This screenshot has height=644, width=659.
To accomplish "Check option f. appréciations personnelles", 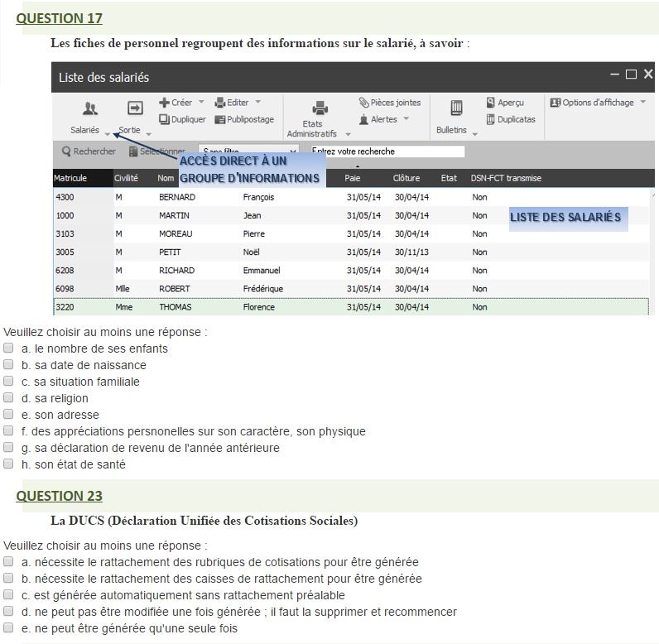I will pos(8,430).
